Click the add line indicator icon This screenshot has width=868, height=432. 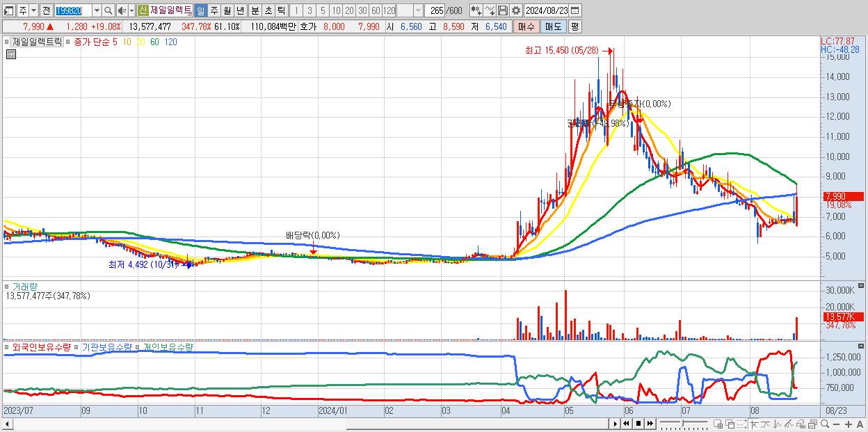490,10
